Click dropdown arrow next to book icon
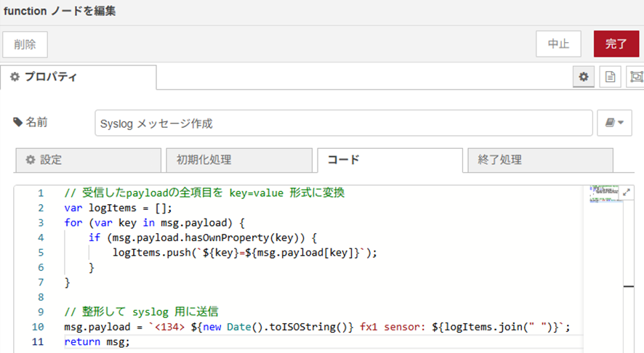 [x=621, y=122]
